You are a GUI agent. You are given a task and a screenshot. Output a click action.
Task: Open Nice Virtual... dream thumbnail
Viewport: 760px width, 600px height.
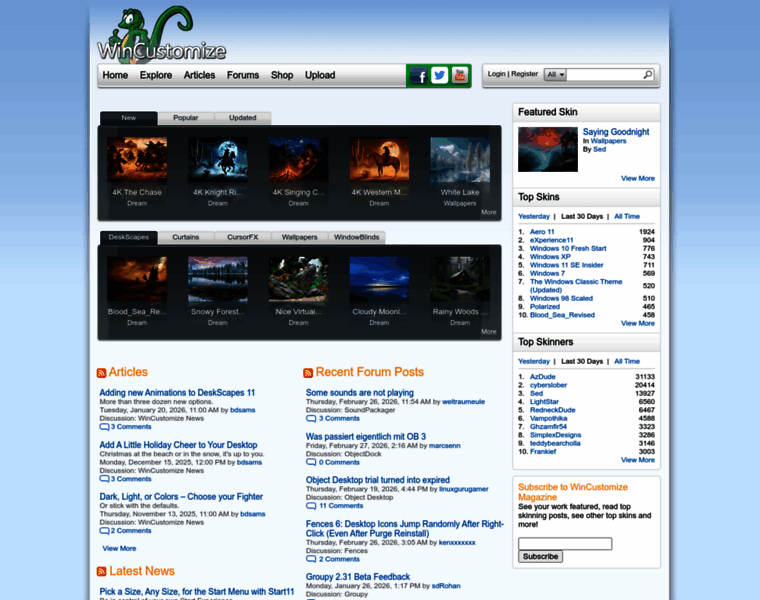[x=299, y=279]
